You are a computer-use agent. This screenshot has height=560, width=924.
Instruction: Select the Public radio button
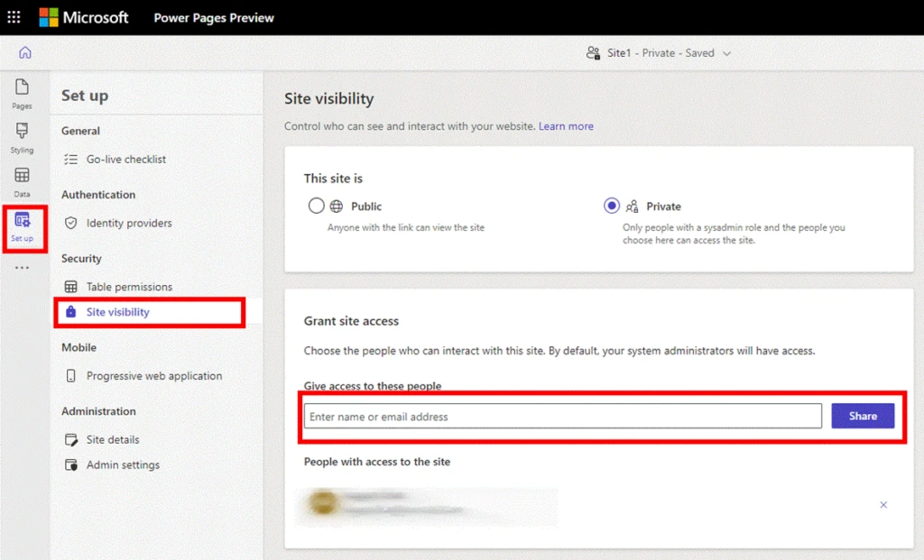(316, 206)
